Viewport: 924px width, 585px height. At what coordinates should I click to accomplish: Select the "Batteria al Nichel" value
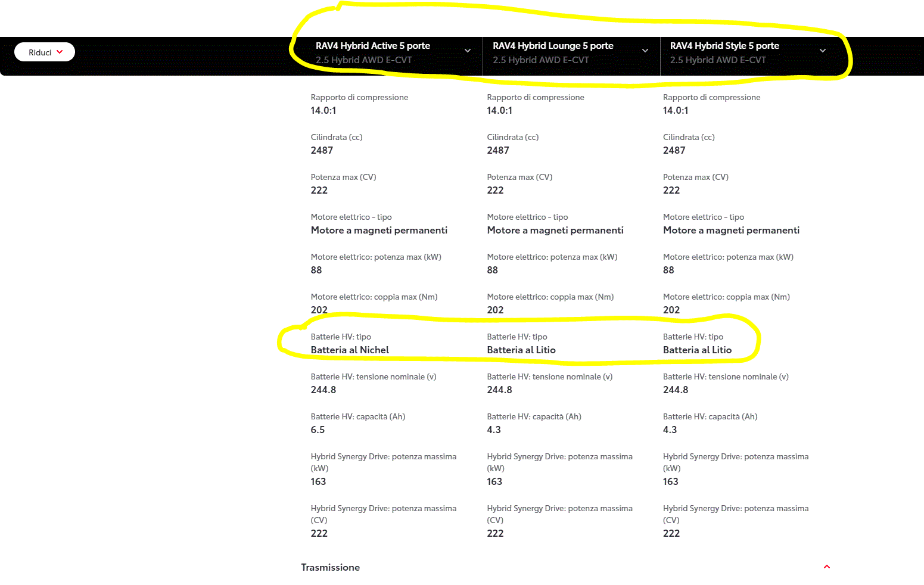350,350
